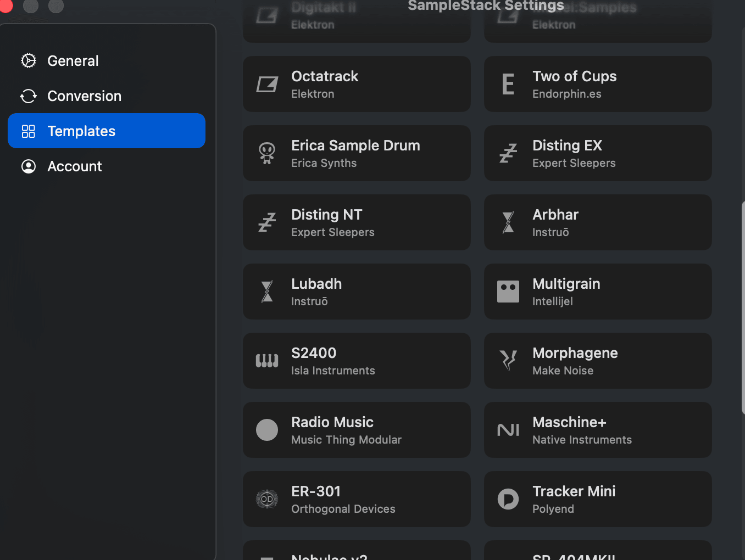Click the Two of Cups 'E' icon
Image resolution: width=745 pixels, height=560 pixels.
508,85
